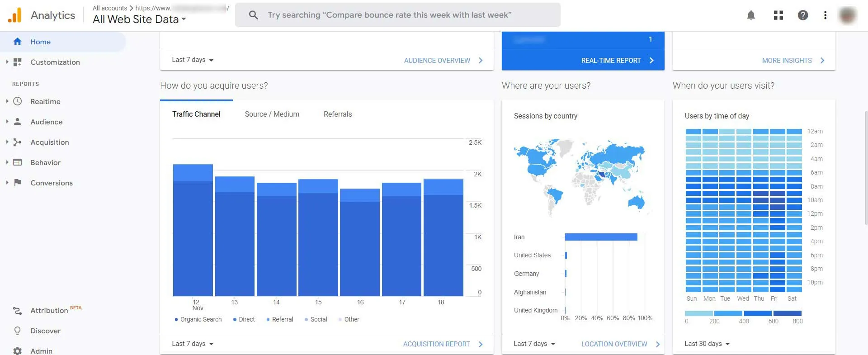The height and width of the screenshot is (355, 868).
Task: Click the Iran sessions bar
Action: (601, 237)
